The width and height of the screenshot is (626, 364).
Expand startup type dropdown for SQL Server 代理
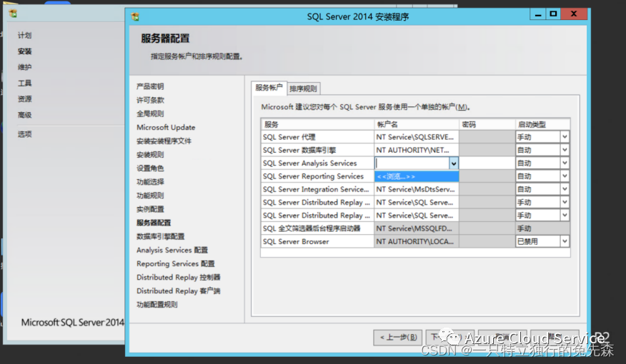[x=565, y=137]
